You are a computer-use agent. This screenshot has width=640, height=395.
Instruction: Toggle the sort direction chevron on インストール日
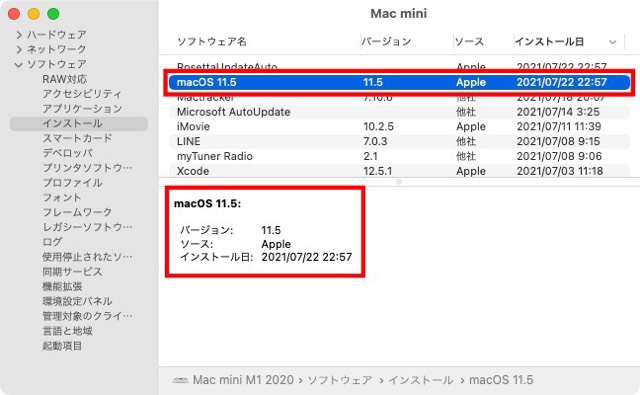(x=612, y=42)
